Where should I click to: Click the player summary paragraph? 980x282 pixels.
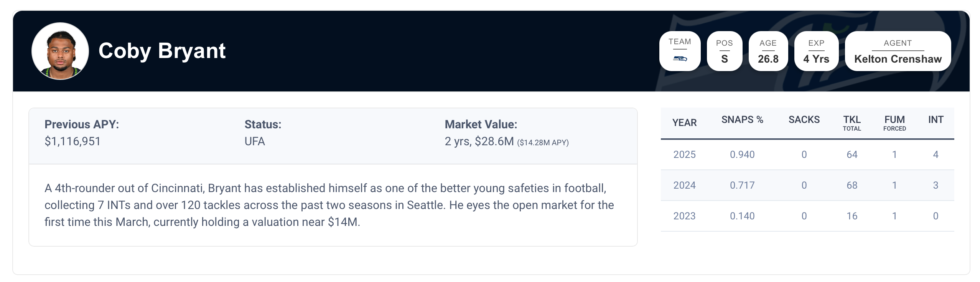(x=329, y=205)
